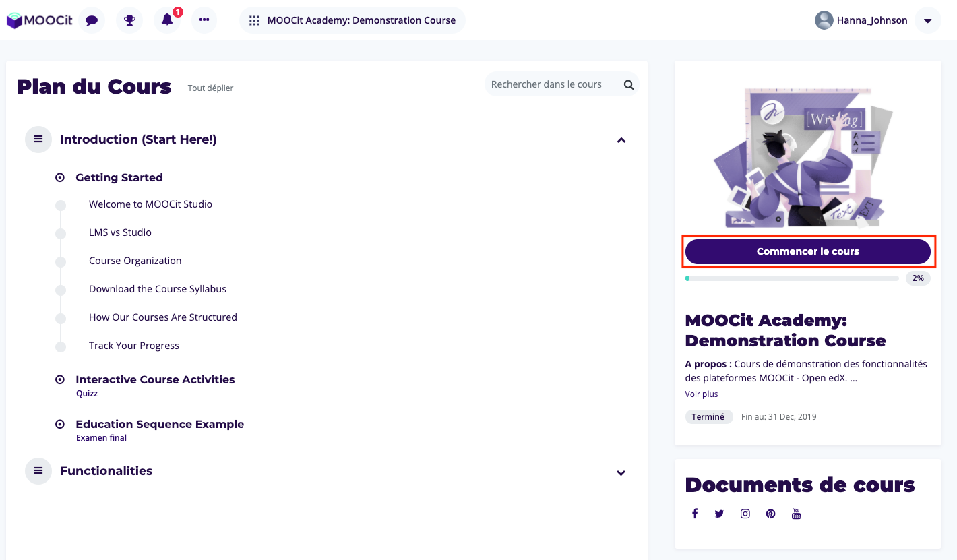The height and width of the screenshot is (560, 957).
Task: Click the Instagram icon
Action: click(x=745, y=514)
